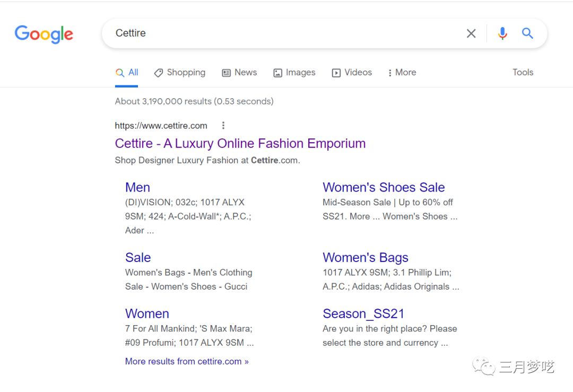This screenshot has height=392, width=573.
Task: Expand the More menu
Action: point(402,73)
